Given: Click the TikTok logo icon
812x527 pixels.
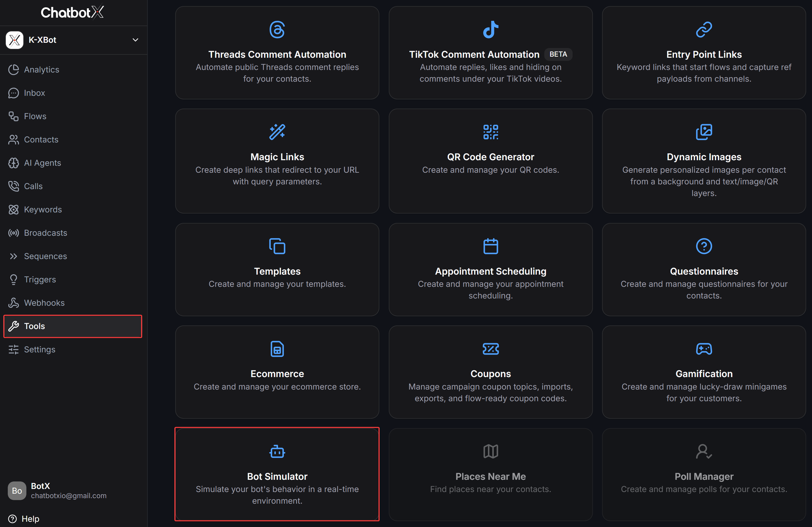Looking at the screenshot, I should [491, 30].
